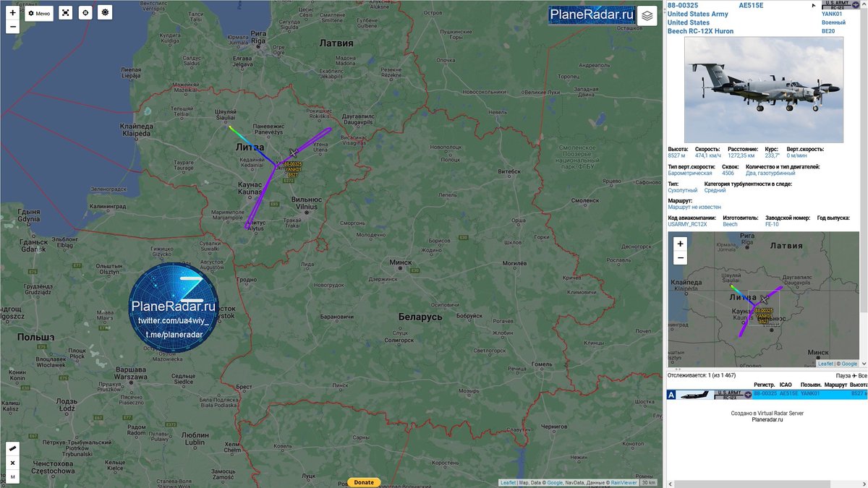Click the Пауза pause link
This screenshot has height=488, width=868.
pyautogui.click(x=843, y=375)
